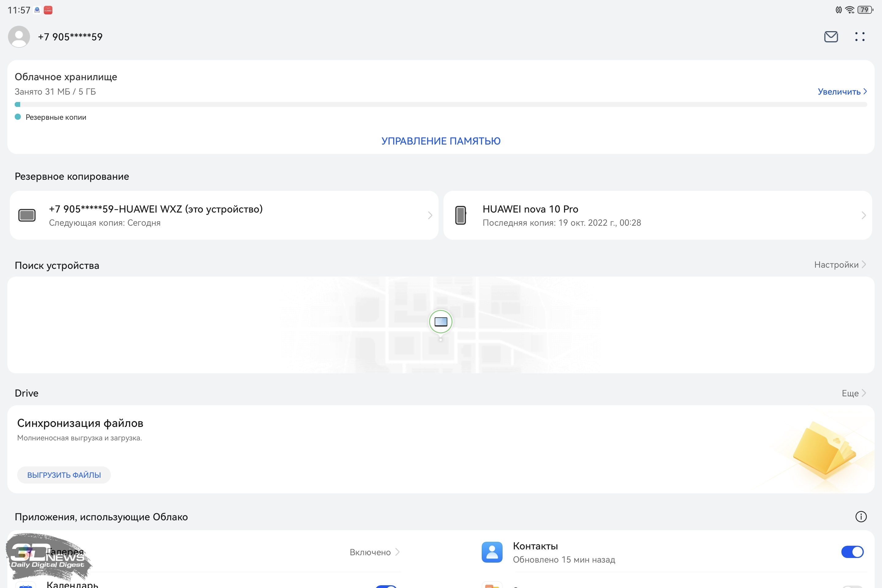
Task: Open HUAWEI nova 10 Pro backup chevron
Action: point(864,215)
